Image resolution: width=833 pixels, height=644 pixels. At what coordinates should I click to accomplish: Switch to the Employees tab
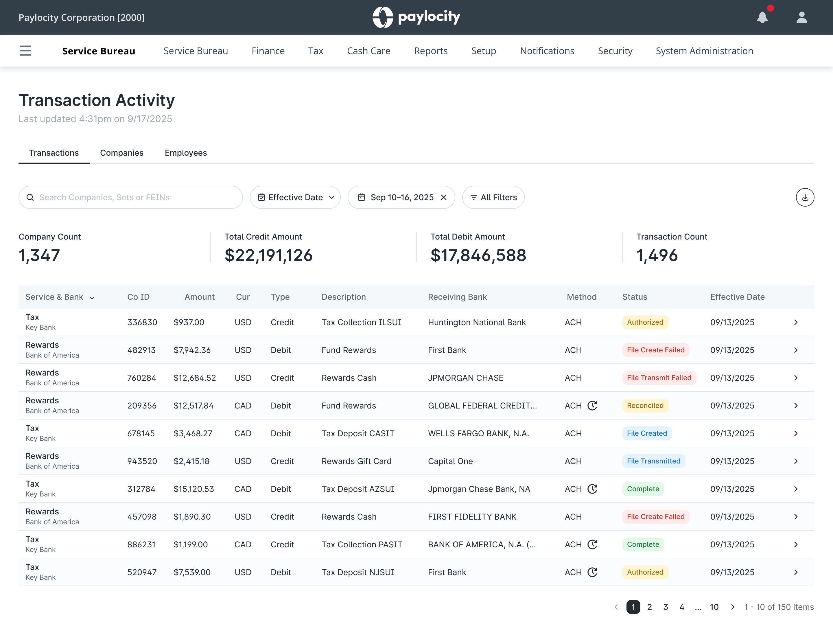(x=186, y=152)
